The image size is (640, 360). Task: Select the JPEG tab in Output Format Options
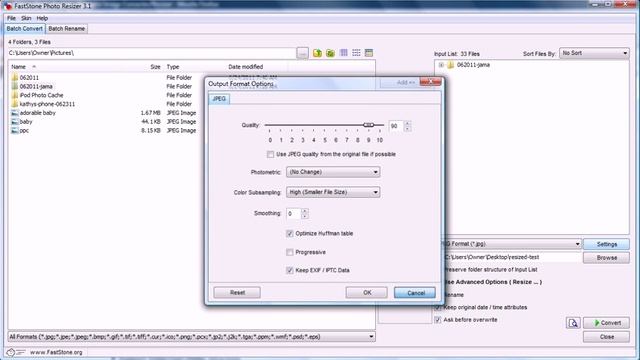tap(219, 99)
